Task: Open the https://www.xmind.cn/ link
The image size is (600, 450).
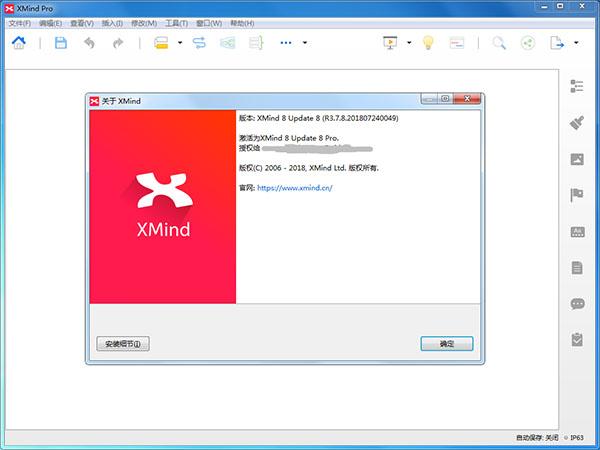Action: click(295, 188)
